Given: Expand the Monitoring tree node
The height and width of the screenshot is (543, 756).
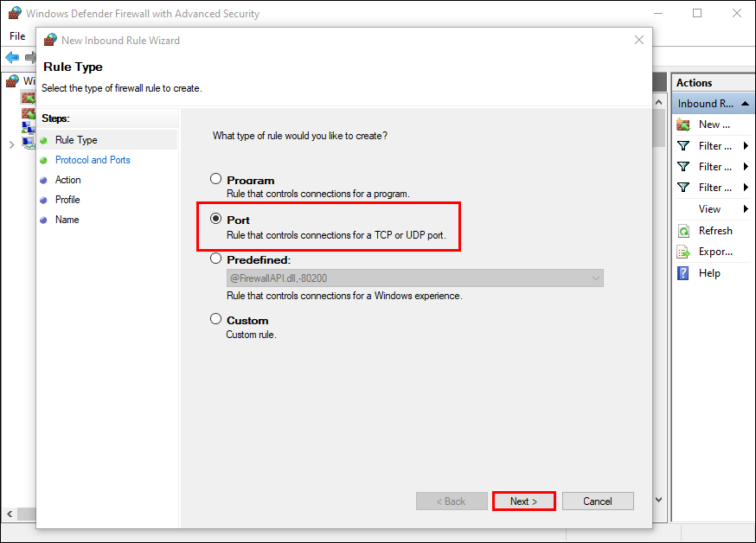Looking at the screenshot, I should (x=11, y=144).
